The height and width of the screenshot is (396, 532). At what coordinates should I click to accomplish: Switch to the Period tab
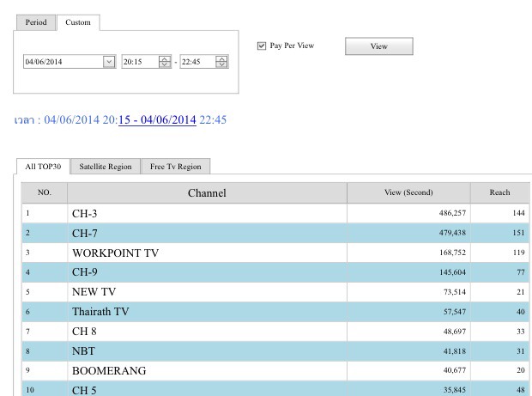(36, 22)
